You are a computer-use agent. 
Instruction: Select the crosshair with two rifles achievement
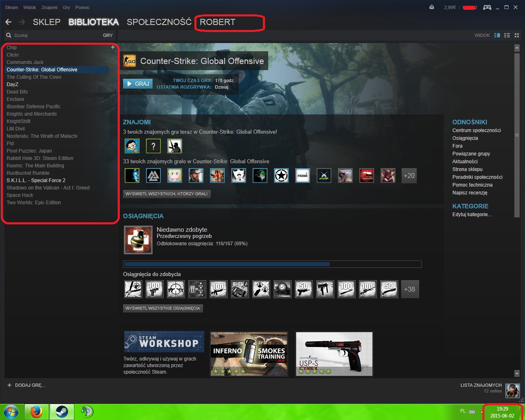(x=176, y=289)
